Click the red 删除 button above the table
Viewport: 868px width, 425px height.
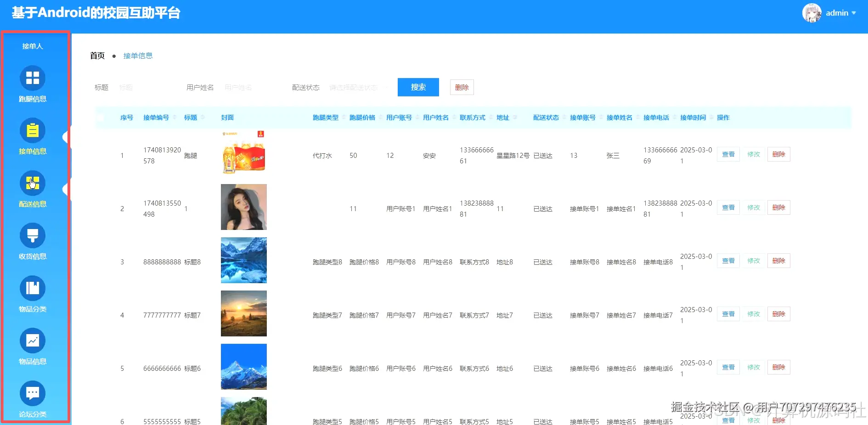click(x=462, y=87)
